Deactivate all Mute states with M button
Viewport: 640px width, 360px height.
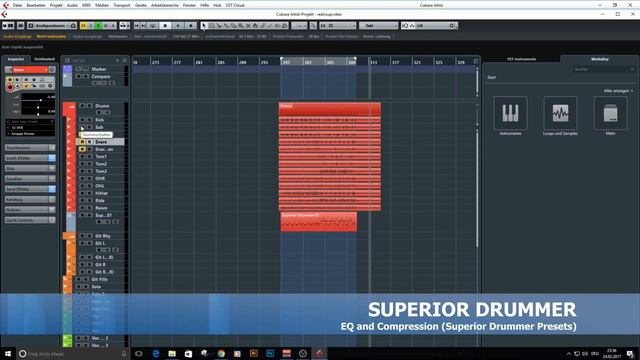(x=84, y=26)
